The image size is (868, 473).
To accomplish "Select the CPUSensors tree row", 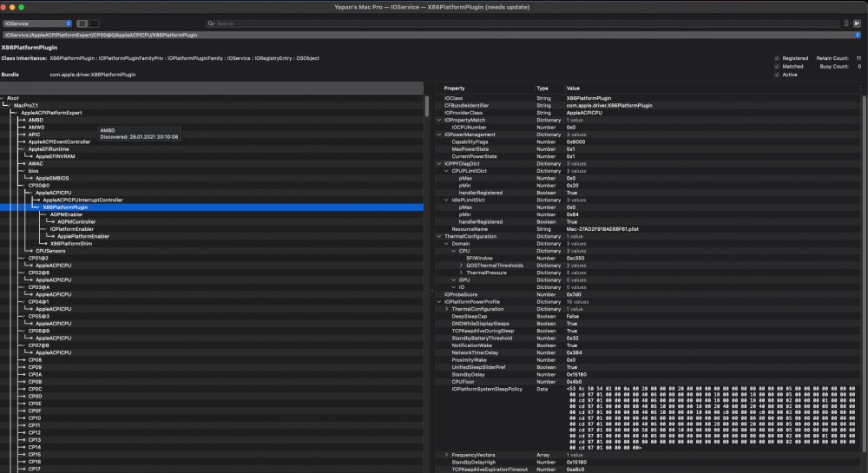I will click(212, 251).
